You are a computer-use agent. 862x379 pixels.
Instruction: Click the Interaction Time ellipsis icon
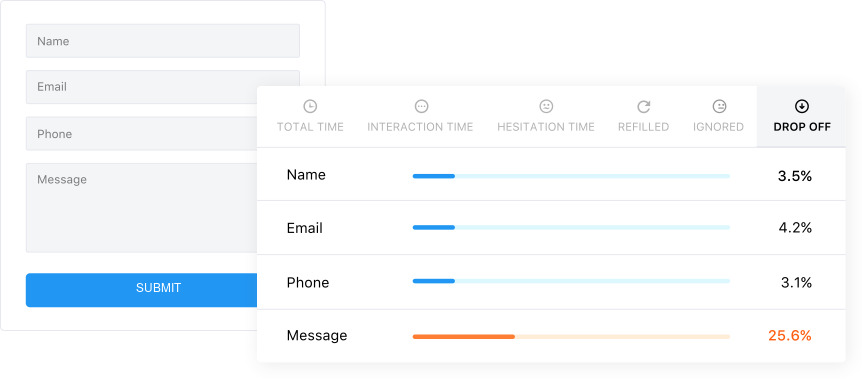point(421,106)
